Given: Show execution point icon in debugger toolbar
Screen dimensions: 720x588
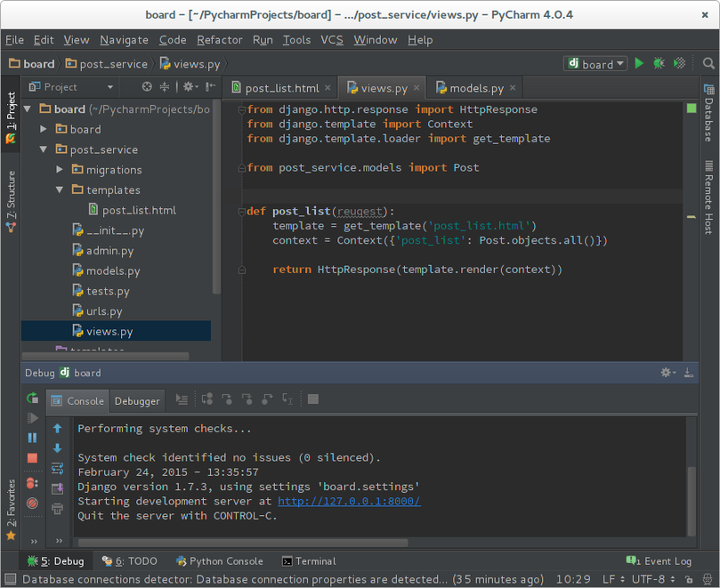Looking at the screenshot, I should click(182, 399).
